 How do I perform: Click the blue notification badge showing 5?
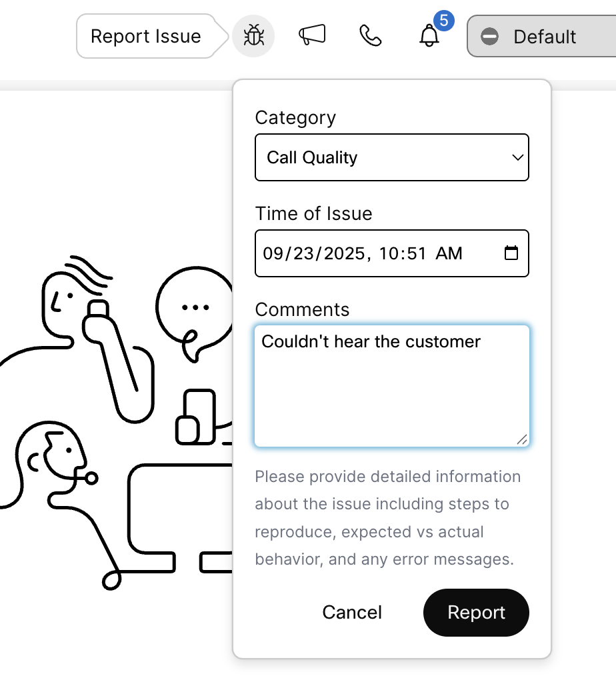pyautogui.click(x=443, y=21)
